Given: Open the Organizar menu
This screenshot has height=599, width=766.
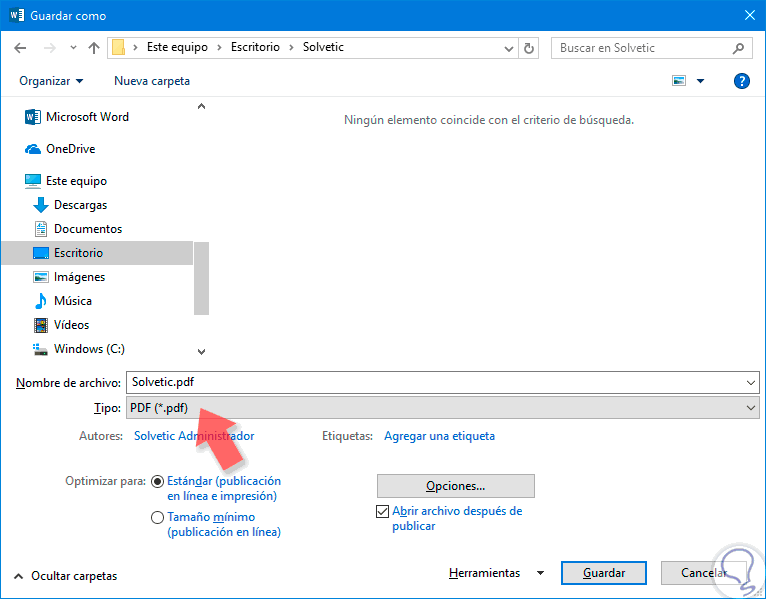Looking at the screenshot, I should 51,81.
